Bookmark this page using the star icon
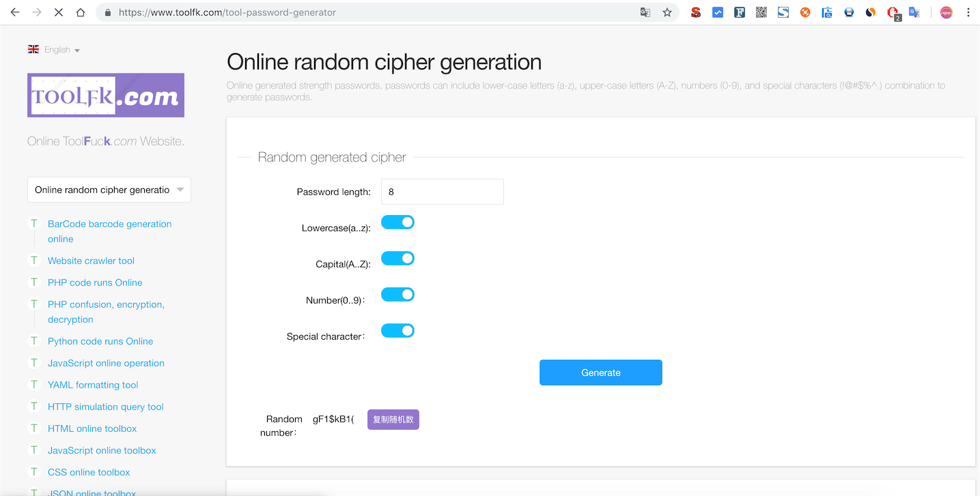Screen dimensions: 980x496 [x=667, y=12]
